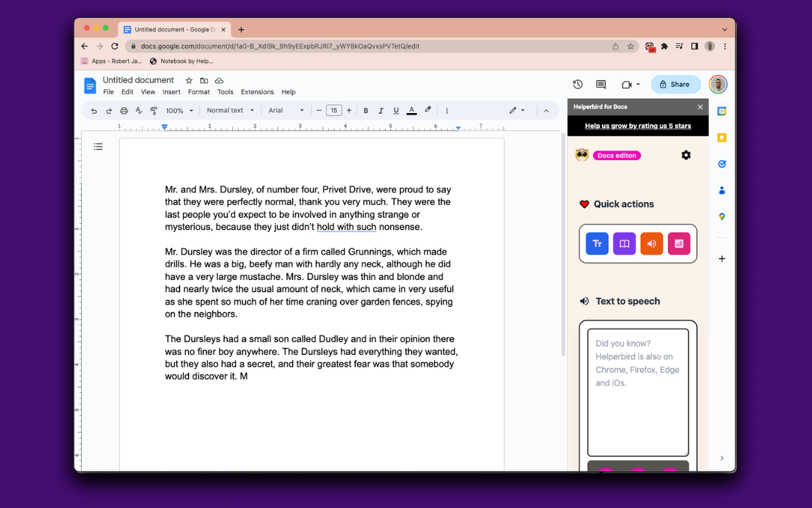Show the document outline icon
This screenshot has height=508, width=812.
(x=98, y=147)
